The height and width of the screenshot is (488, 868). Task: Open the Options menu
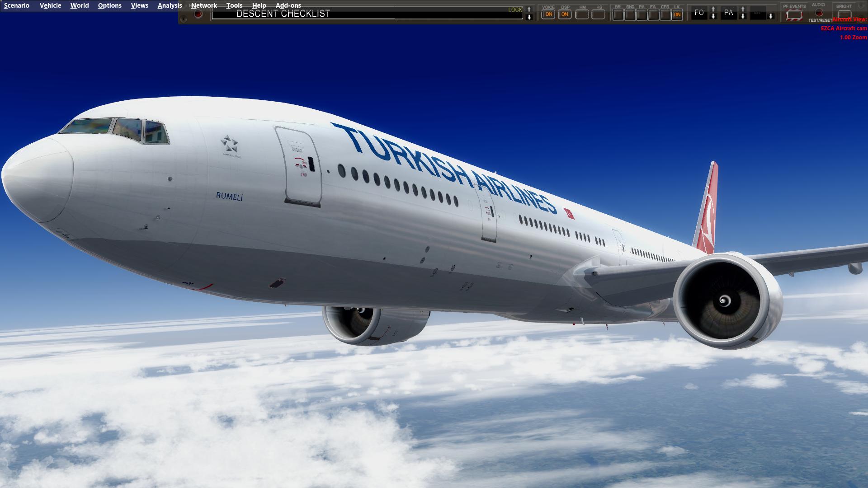click(109, 5)
